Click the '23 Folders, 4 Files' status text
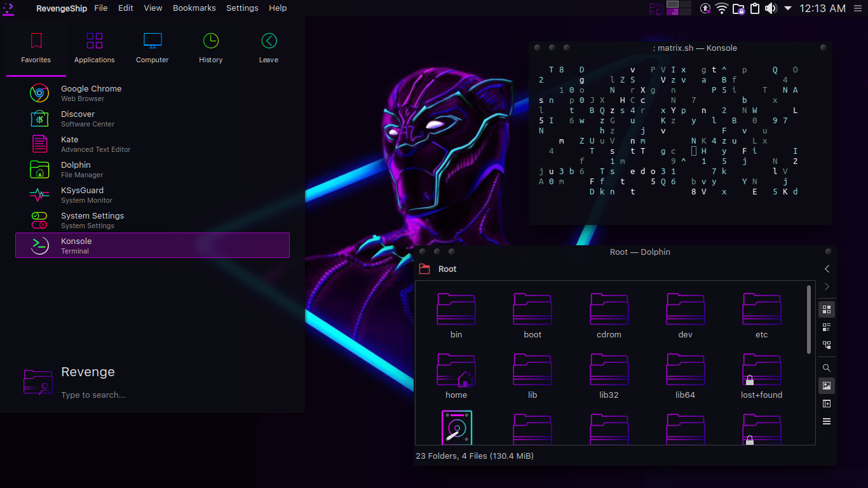 pos(475,456)
